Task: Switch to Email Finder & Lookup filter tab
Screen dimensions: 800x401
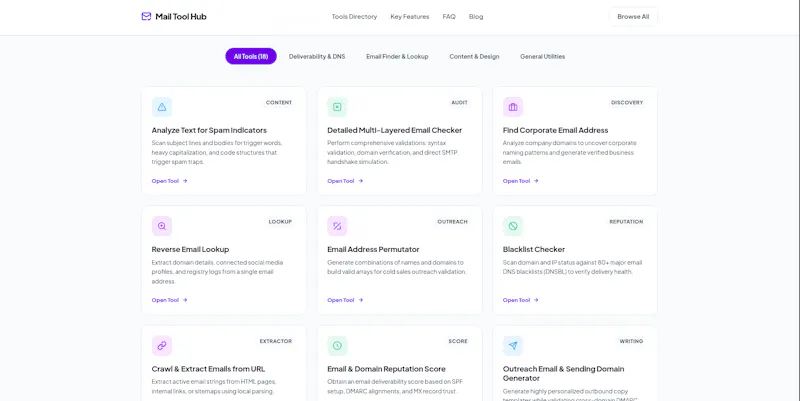Action: [397, 57]
